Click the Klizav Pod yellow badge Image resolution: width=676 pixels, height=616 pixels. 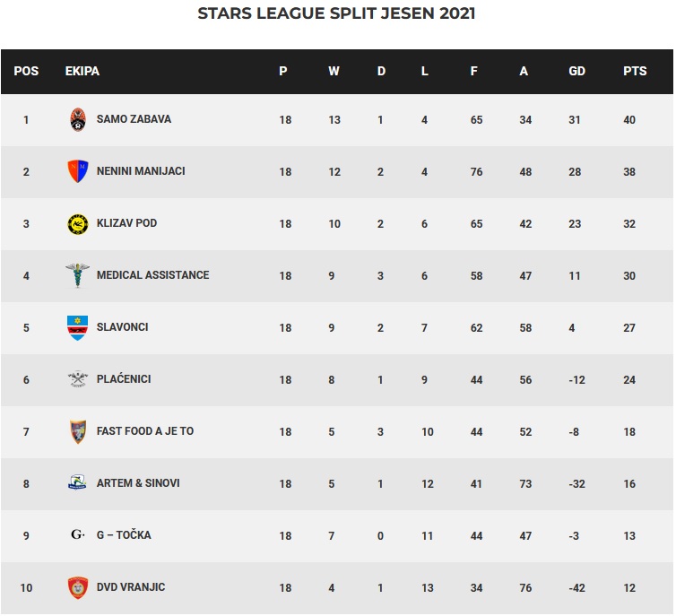(78, 223)
